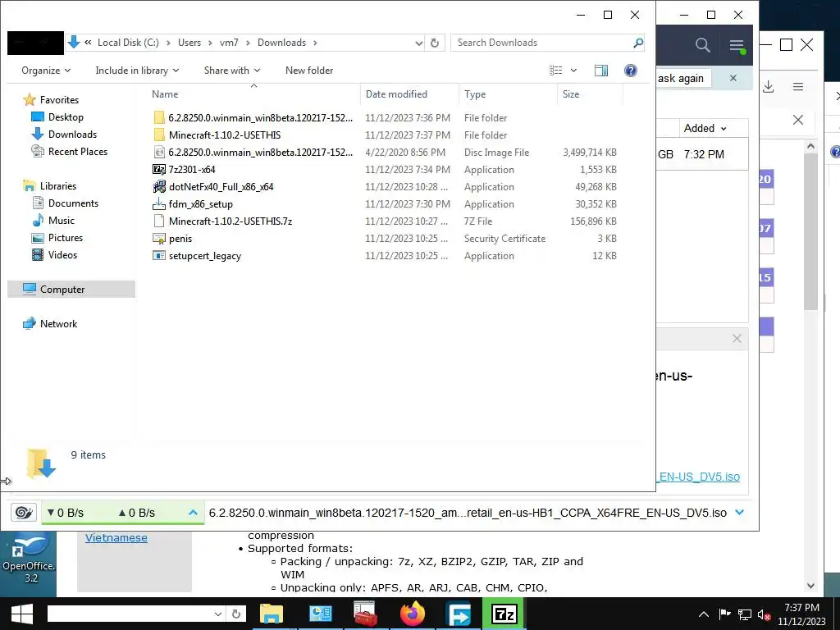The image size is (840, 630).
Task: Click the Users breadcrumb in address bar
Action: click(x=189, y=43)
